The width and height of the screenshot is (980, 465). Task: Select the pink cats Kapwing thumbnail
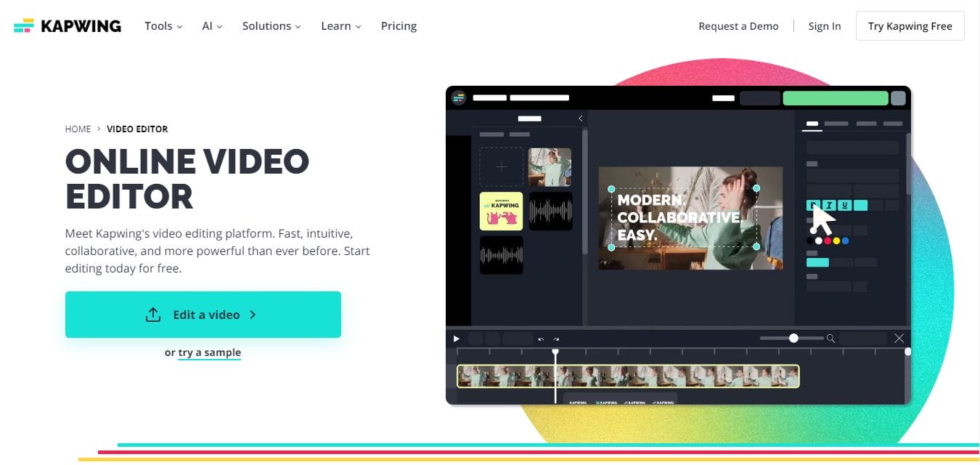click(x=501, y=211)
